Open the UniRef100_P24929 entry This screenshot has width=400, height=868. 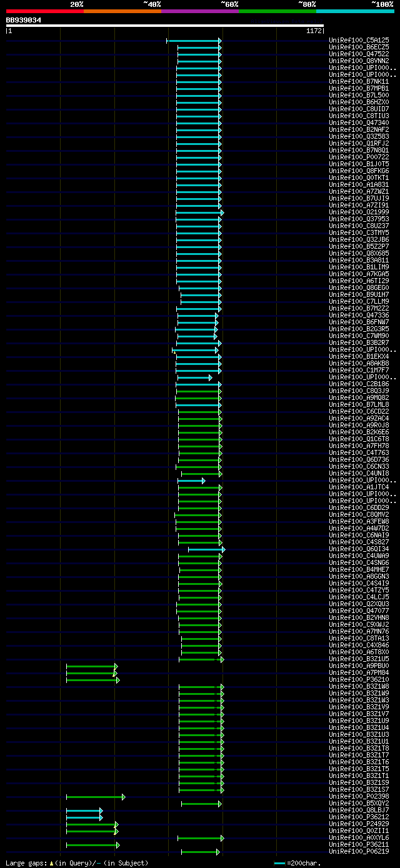359,824
